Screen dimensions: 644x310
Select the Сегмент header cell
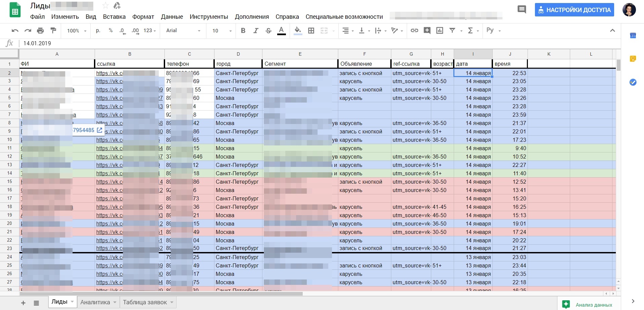pyautogui.click(x=300, y=64)
